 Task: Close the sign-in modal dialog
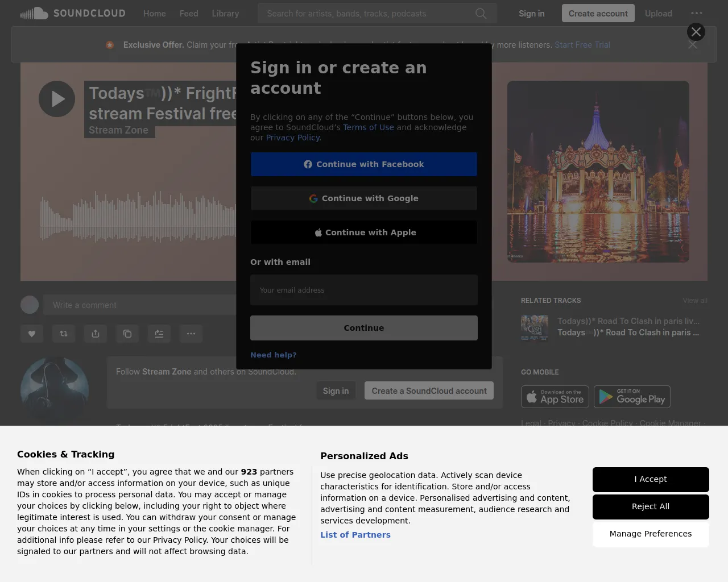(x=696, y=32)
